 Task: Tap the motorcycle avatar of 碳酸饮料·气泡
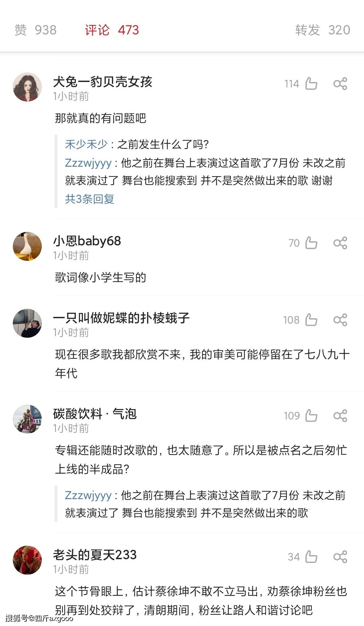point(27,419)
